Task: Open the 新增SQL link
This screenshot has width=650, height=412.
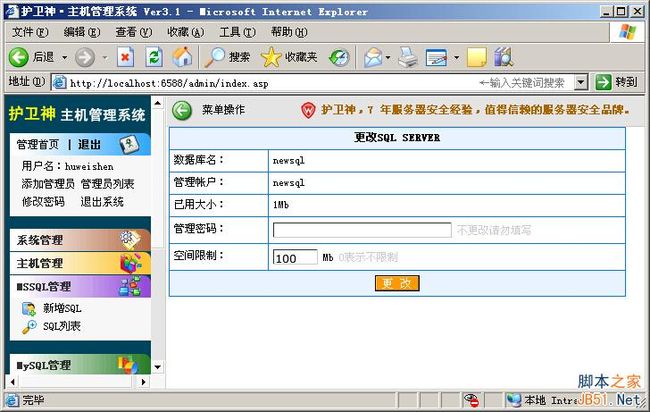Action: click(62, 308)
